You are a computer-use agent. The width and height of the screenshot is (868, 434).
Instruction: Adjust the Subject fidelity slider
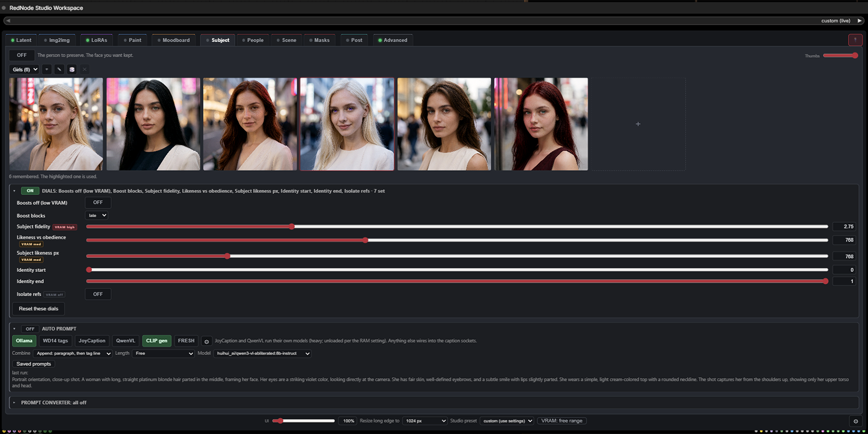[457, 227]
